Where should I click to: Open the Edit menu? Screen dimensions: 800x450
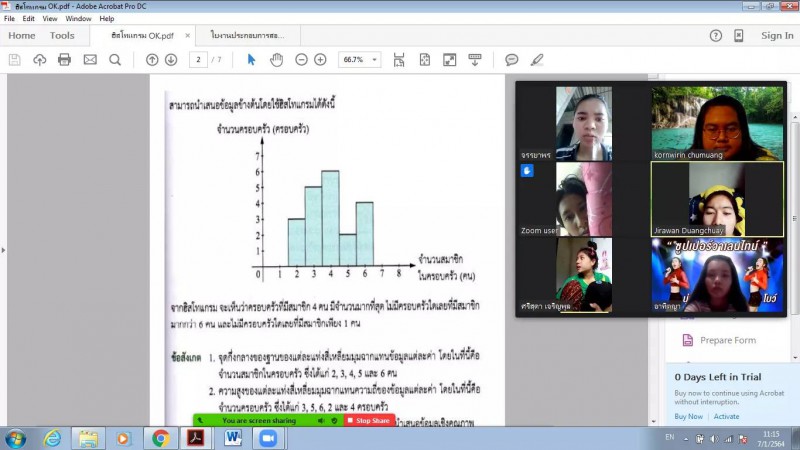[28, 18]
